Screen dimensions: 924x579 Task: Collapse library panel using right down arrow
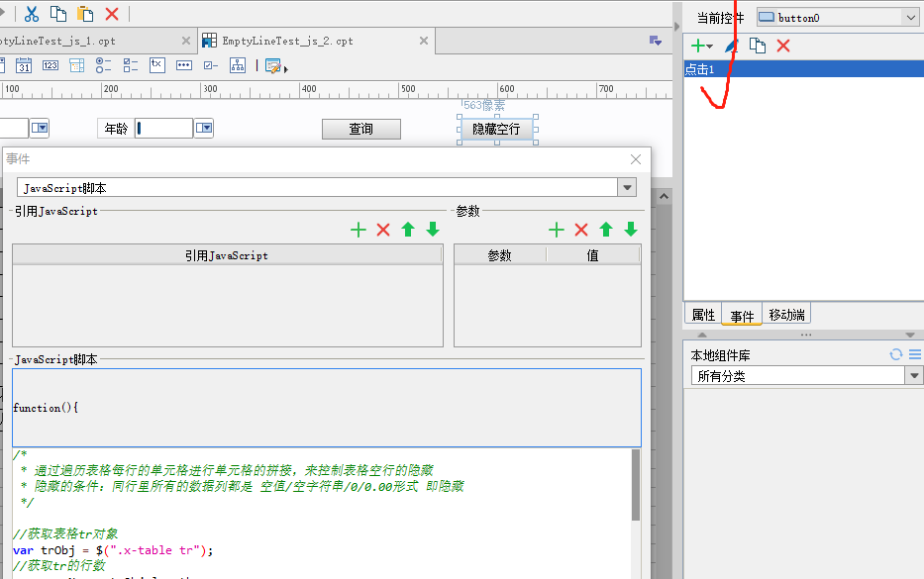910,335
